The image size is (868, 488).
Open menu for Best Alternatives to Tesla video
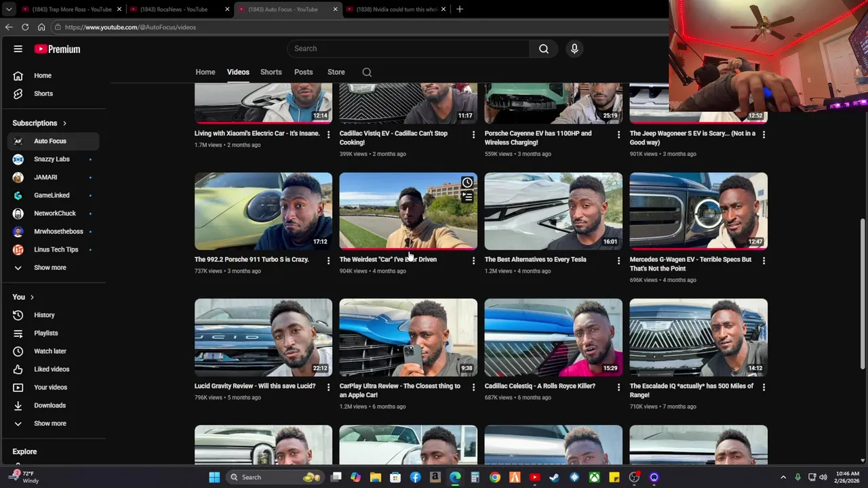618,260
